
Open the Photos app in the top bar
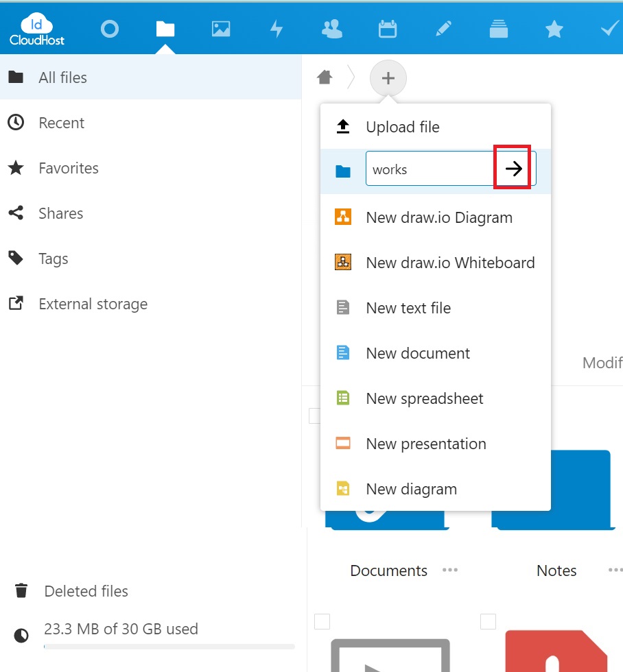(221, 28)
